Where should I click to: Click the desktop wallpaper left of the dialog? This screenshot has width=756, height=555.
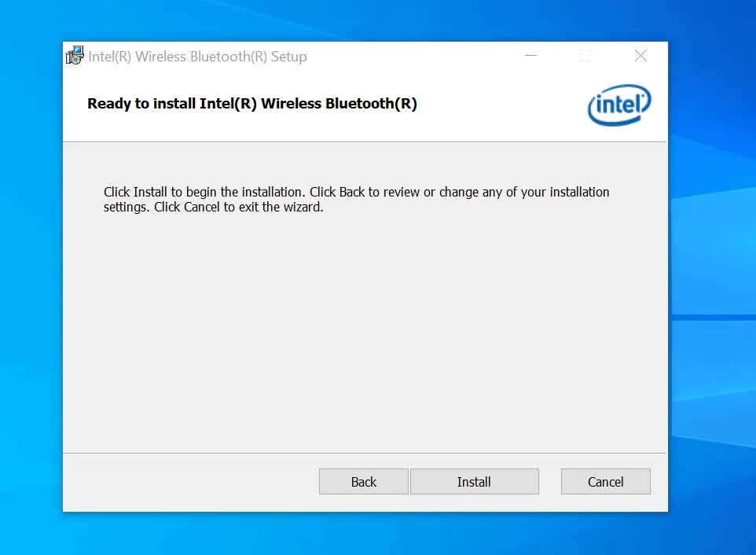[30, 275]
